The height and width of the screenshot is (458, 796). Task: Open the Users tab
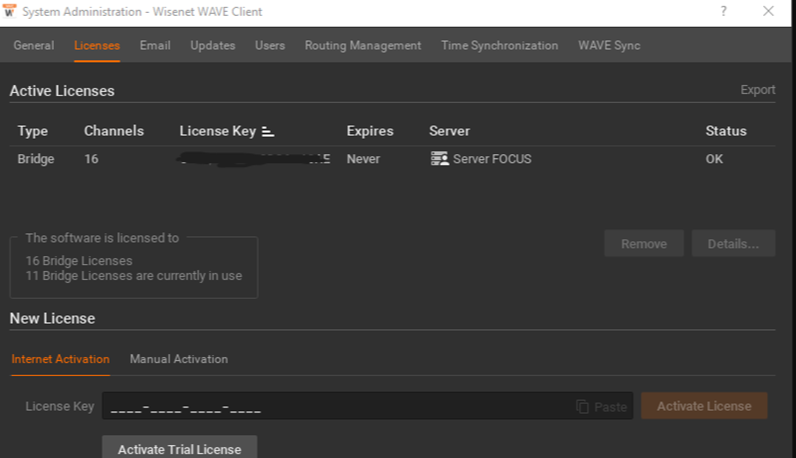[x=270, y=46]
